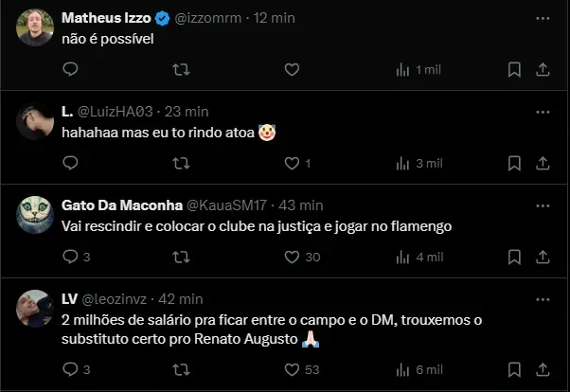Open the @izzomrm profile link
Screen dimensions: 570x392
tap(211, 18)
